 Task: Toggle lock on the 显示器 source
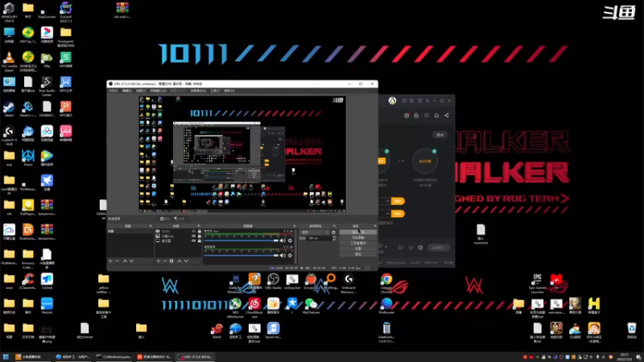pos(199,241)
